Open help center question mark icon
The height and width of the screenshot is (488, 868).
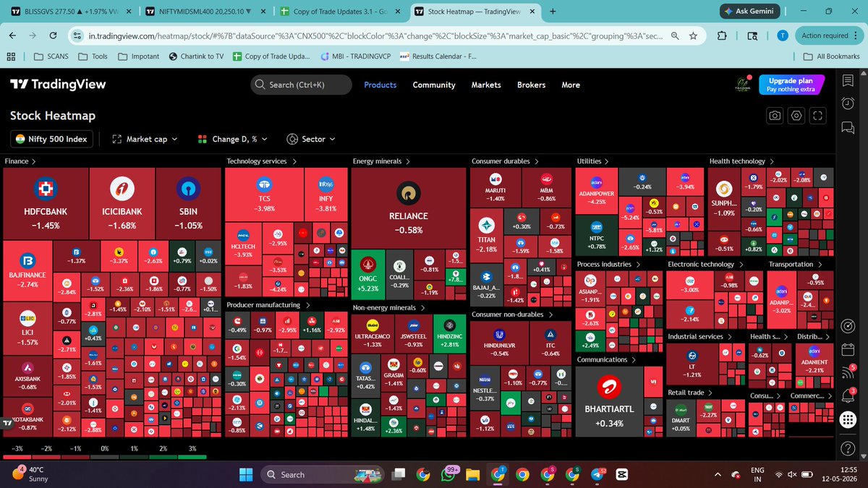pos(849,450)
